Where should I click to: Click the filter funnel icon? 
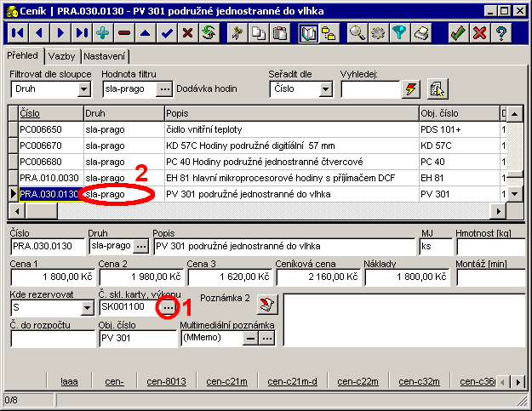click(399, 33)
